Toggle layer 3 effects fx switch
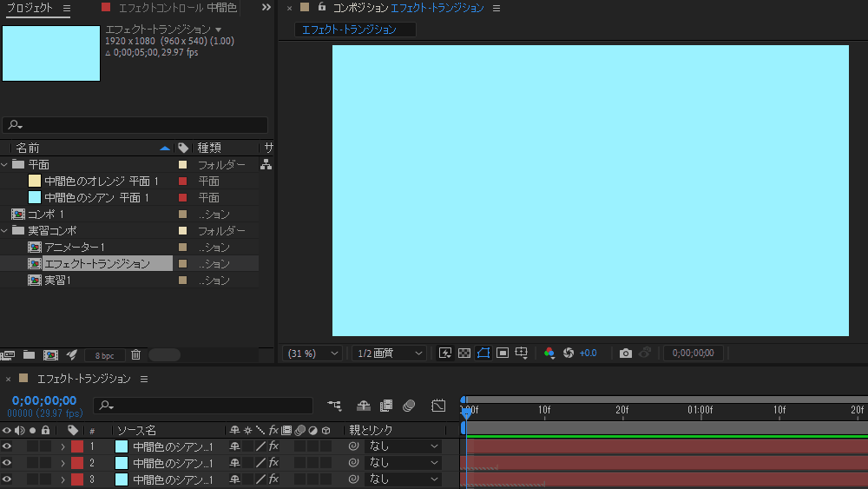 coord(273,479)
